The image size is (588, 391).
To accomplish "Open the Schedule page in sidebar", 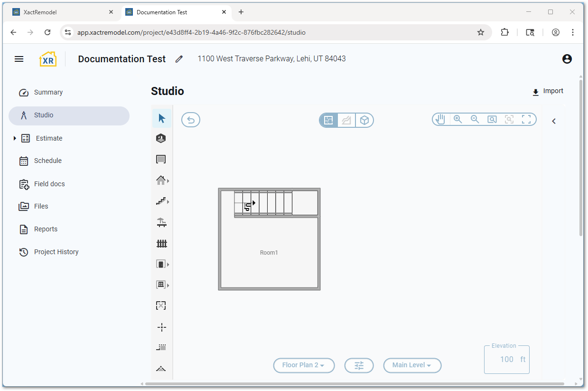I will pos(47,161).
